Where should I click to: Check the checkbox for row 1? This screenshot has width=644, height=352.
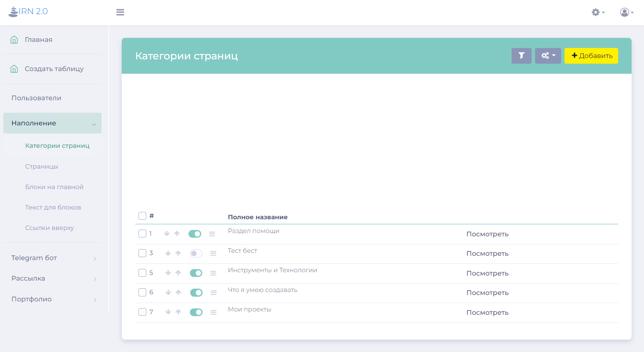pyautogui.click(x=142, y=233)
